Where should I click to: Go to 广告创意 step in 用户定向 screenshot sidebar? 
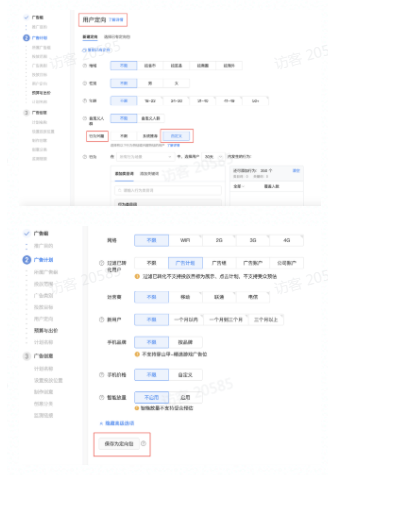pos(39,113)
